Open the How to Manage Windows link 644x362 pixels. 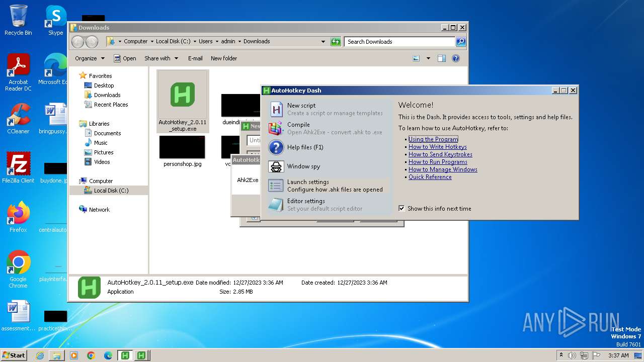coord(443,169)
